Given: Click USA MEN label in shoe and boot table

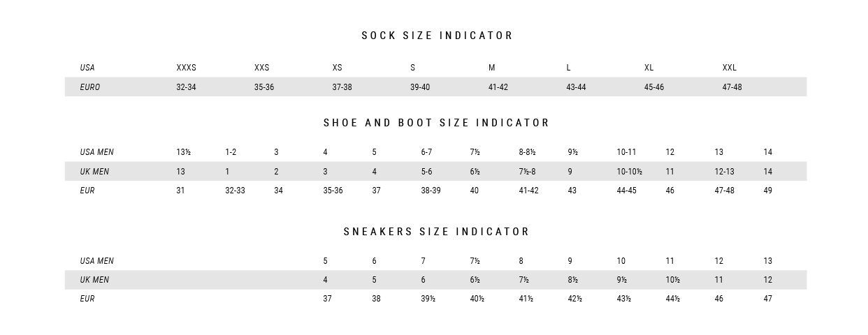Looking at the screenshot, I should coord(97,152).
